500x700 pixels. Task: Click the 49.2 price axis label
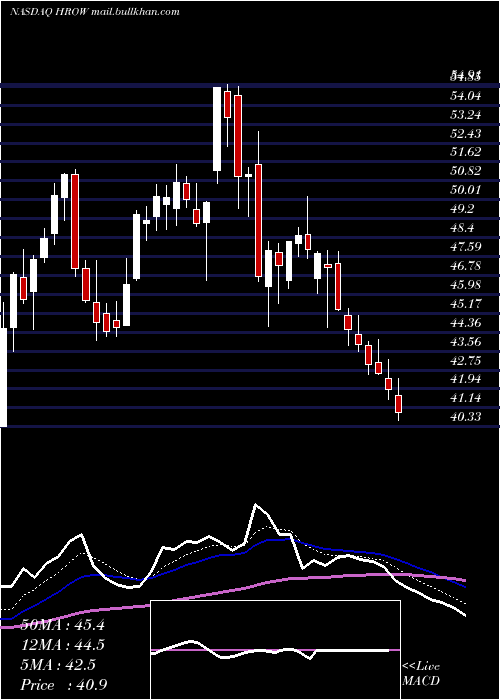pyautogui.click(x=462, y=209)
